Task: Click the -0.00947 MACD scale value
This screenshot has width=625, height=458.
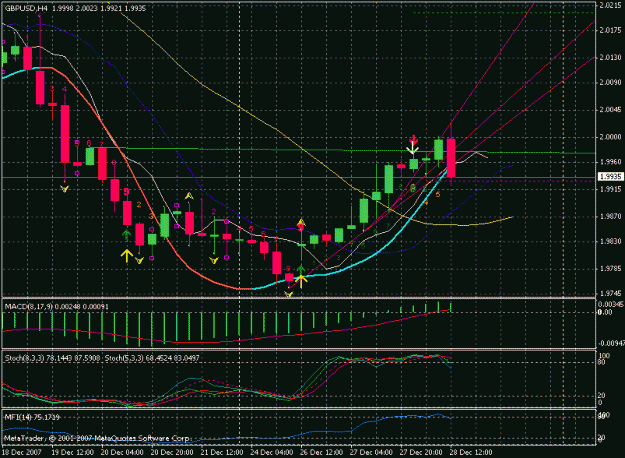Action: [611, 343]
